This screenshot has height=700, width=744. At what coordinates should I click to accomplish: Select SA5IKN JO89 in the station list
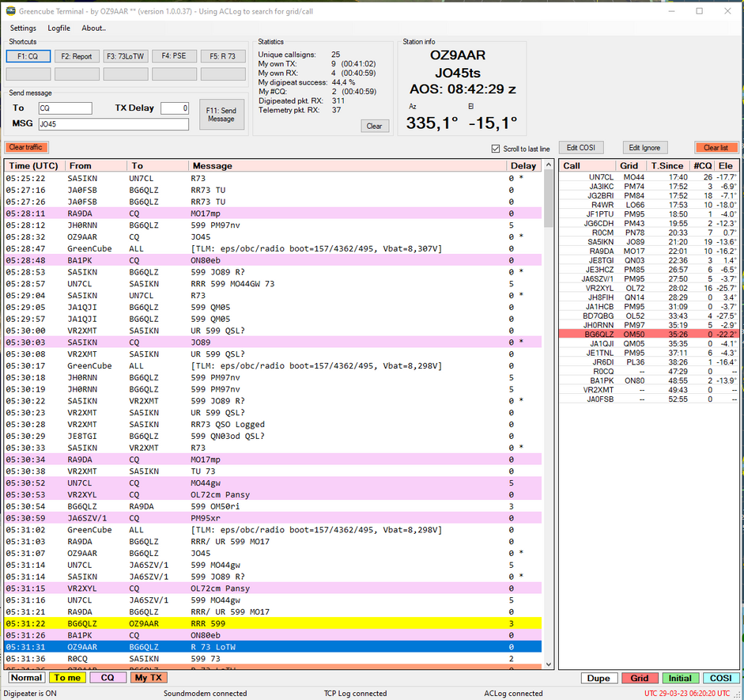[x=649, y=242]
